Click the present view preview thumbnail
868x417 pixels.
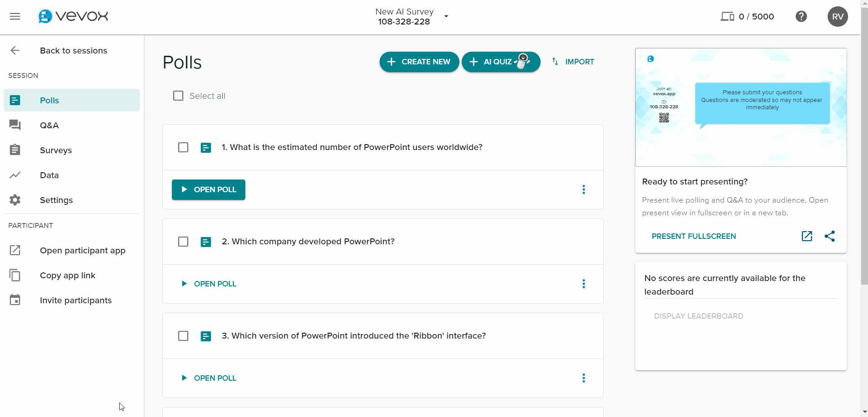(x=741, y=107)
